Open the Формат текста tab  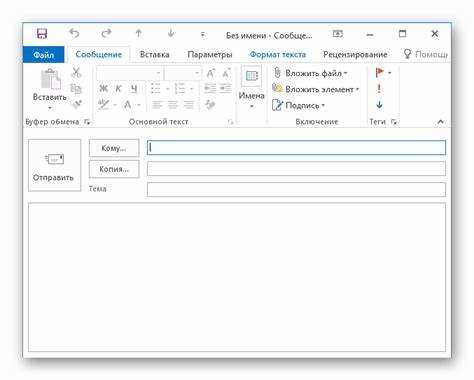(278, 54)
